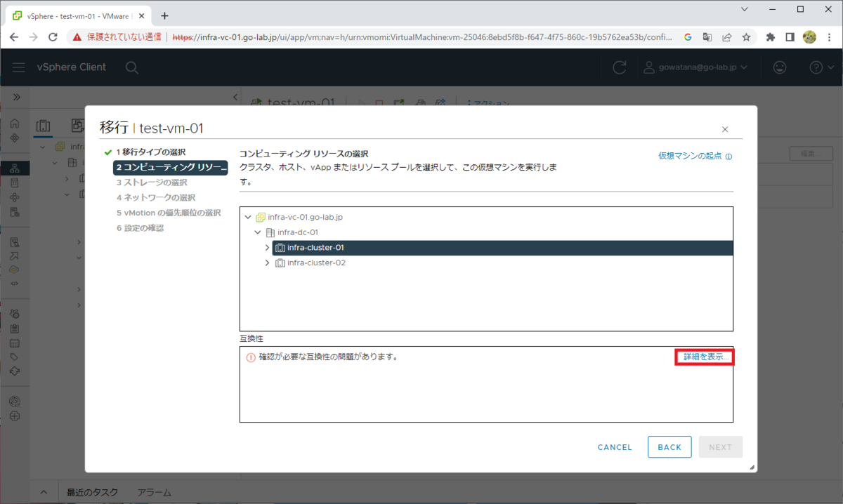
Task: Open the smiley feedback icon
Action: pos(780,67)
